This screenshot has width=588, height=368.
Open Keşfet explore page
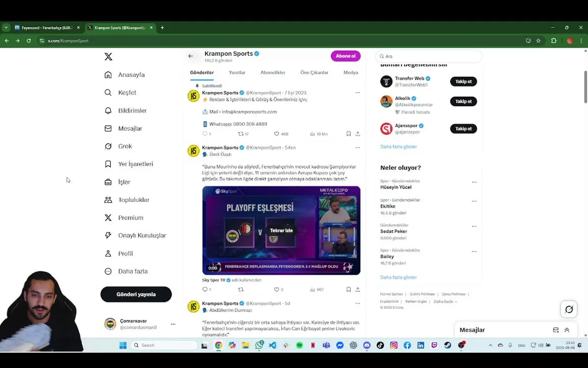(120, 93)
